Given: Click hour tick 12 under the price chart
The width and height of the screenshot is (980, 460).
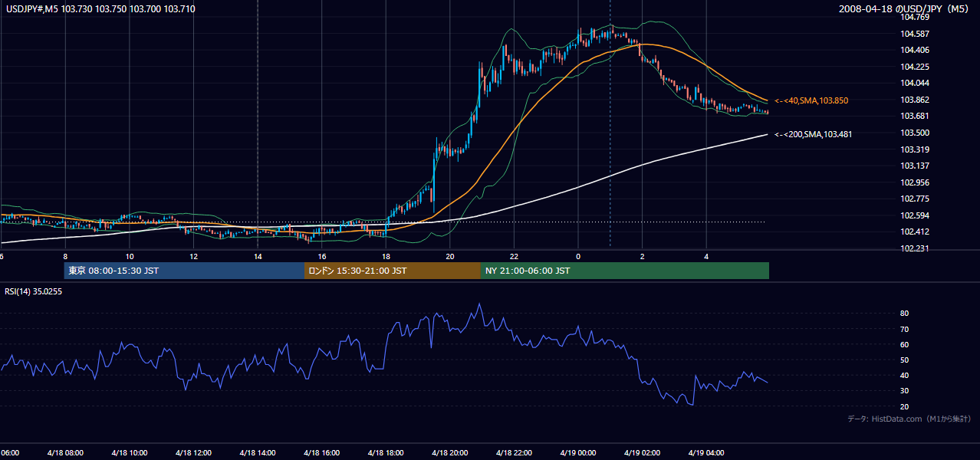Looking at the screenshot, I should pyautogui.click(x=193, y=257).
